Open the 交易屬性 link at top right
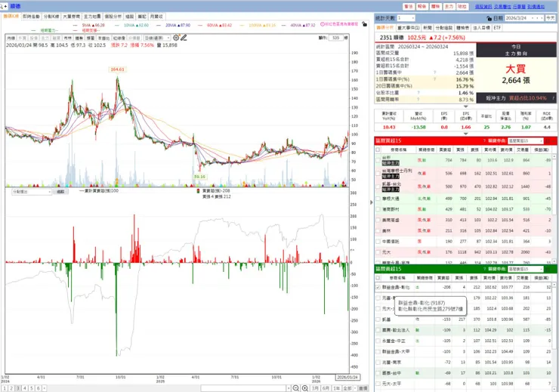Viewport: 559px width, 392px height. pos(502,6)
